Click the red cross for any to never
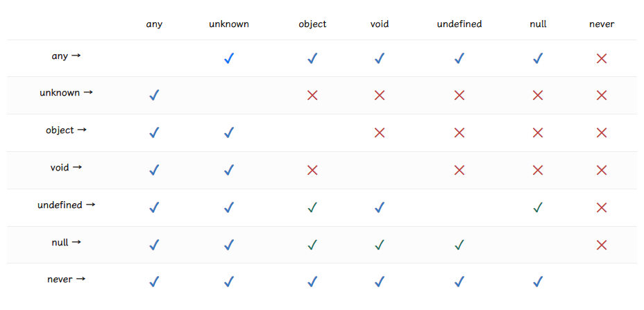 click(601, 59)
